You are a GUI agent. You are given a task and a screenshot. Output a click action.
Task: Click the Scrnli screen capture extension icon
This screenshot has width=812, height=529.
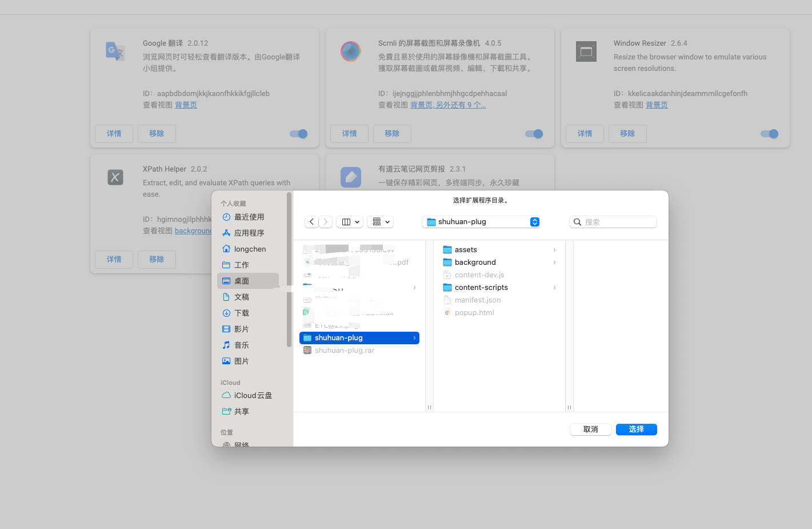(x=351, y=51)
